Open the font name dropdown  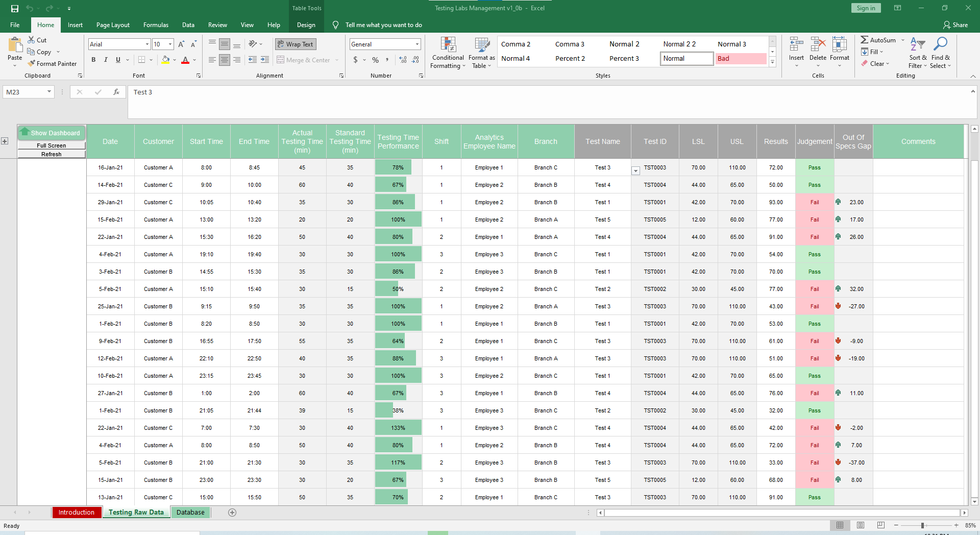147,44
